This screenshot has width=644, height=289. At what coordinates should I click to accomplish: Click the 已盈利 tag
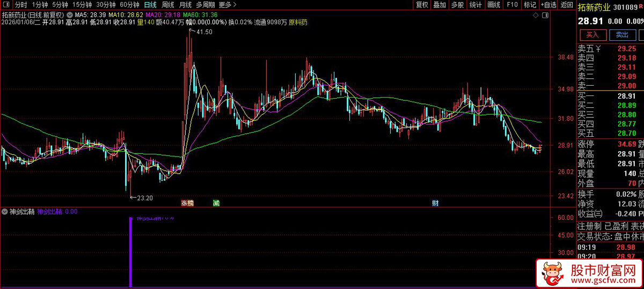[616, 226]
